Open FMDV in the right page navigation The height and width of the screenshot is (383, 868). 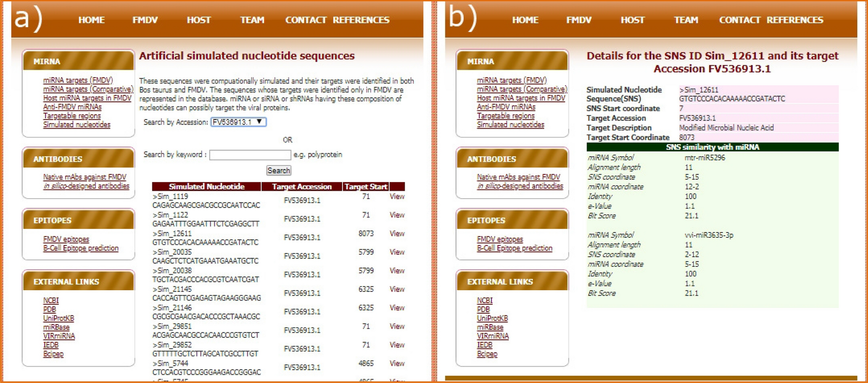pyautogui.click(x=579, y=20)
